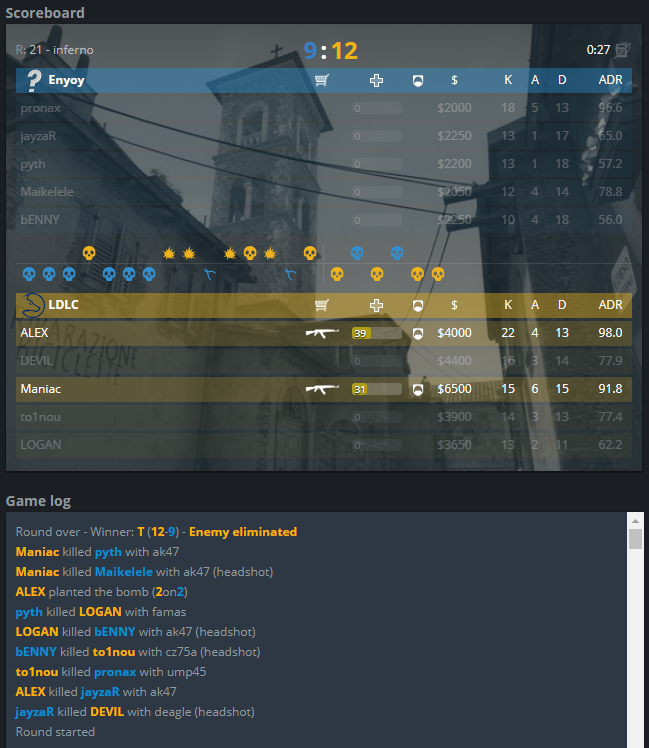Viewport: 649px width, 748px height.
Task: Click player jayzaR in Enyoy scoreboard
Action: [38, 136]
